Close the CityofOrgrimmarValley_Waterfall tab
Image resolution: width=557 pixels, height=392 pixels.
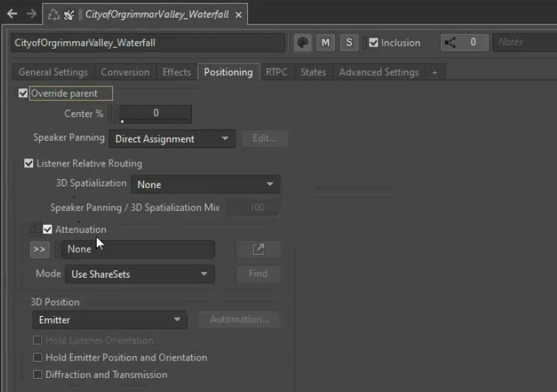tap(239, 15)
